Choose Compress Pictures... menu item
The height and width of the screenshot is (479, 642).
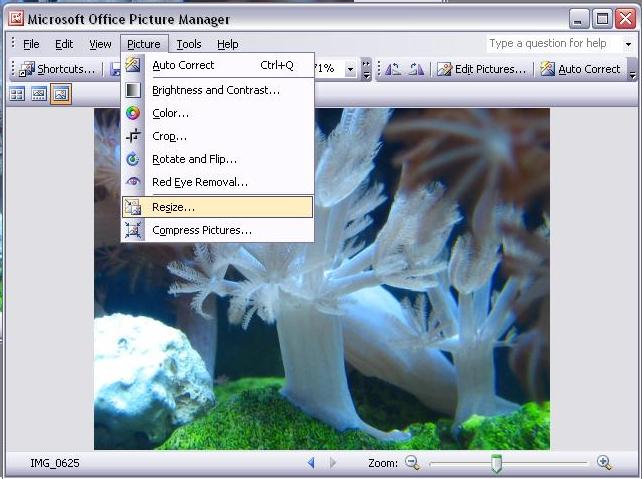click(x=218, y=230)
